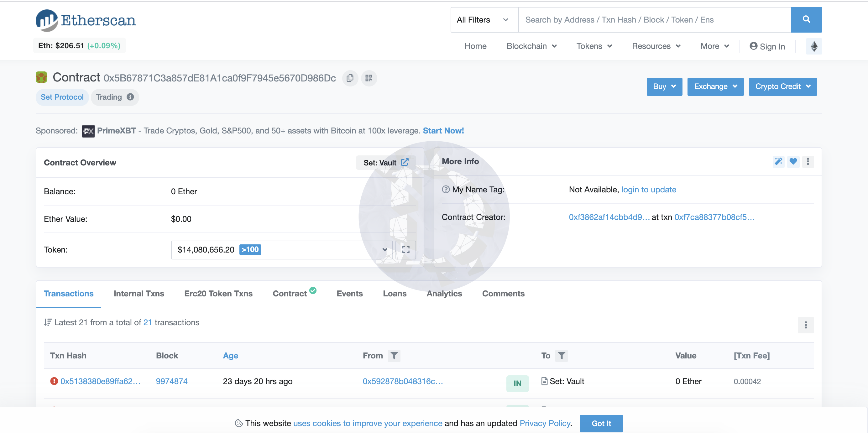Open the Token holdings $14,080,656.20 dropdown

[282, 250]
